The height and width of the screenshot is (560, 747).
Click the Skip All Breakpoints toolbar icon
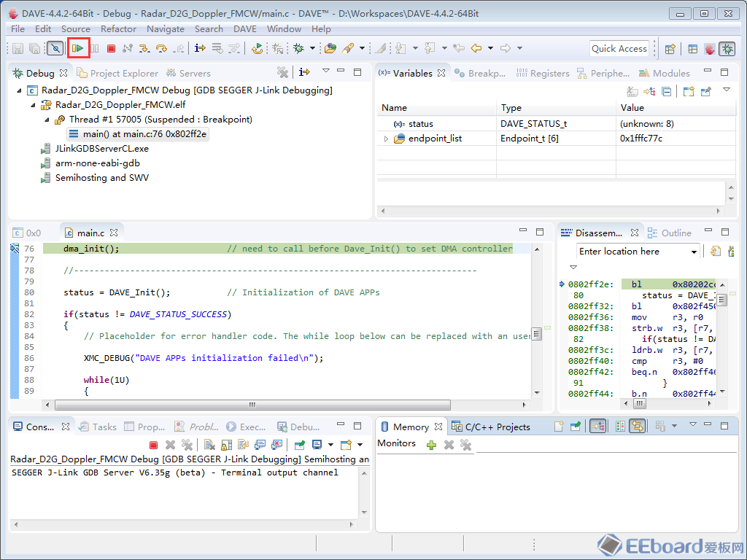(x=55, y=48)
